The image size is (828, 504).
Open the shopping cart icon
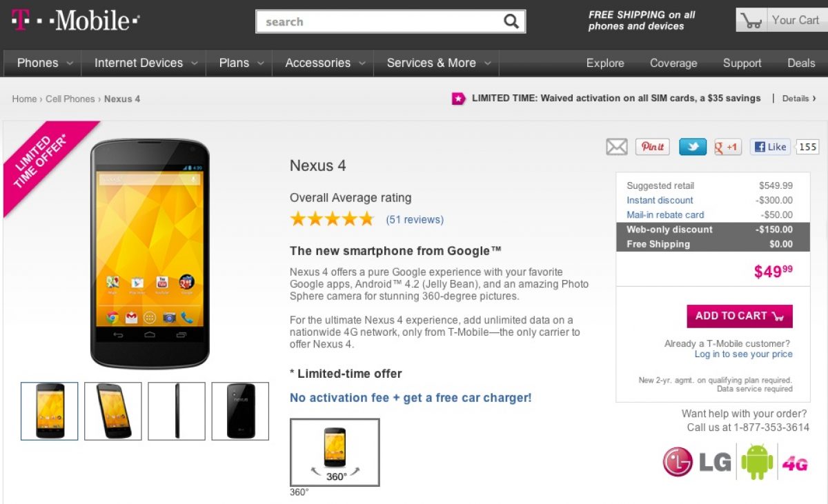click(752, 21)
